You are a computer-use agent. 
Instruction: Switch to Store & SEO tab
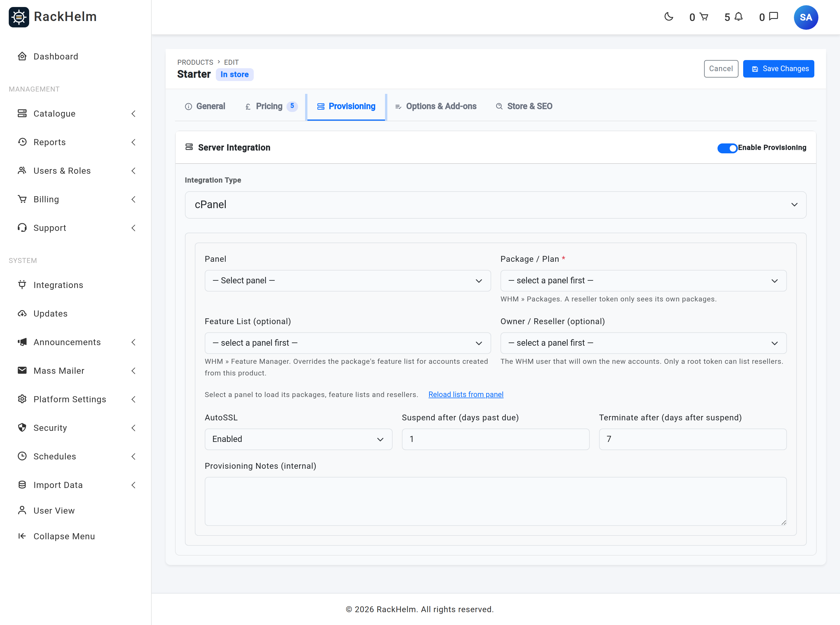524,106
